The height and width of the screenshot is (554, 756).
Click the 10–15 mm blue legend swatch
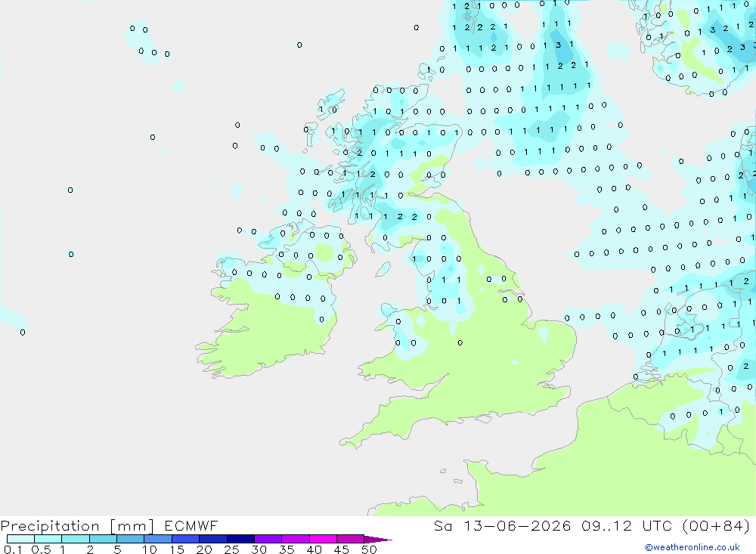[x=158, y=539]
